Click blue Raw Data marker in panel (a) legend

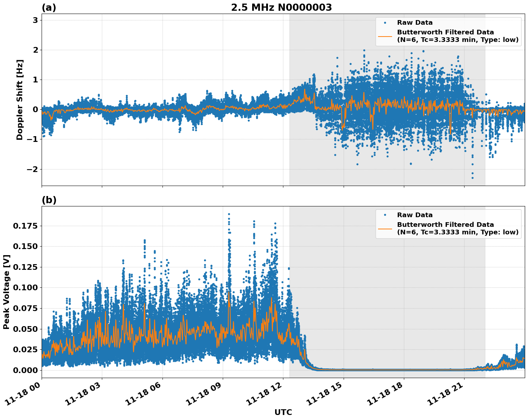coord(385,23)
